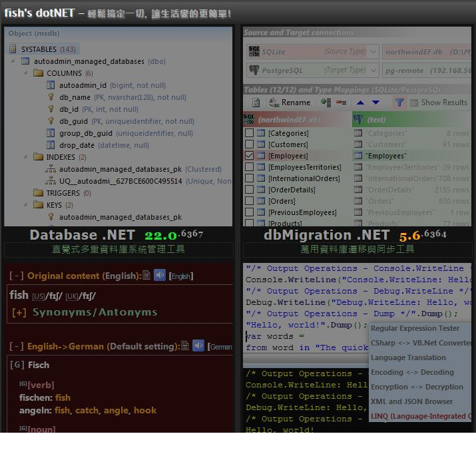The image size is (476, 450).
Task: Click the autoadmin_managed_databases_pk clustered index icon
Action: pos(51,169)
